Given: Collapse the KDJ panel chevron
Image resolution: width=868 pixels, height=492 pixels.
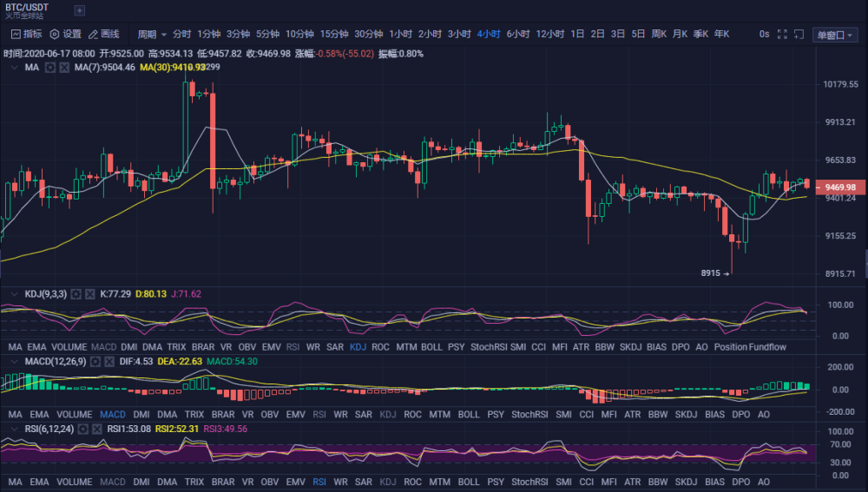Looking at the screenshot, I should tap(15, 294).
